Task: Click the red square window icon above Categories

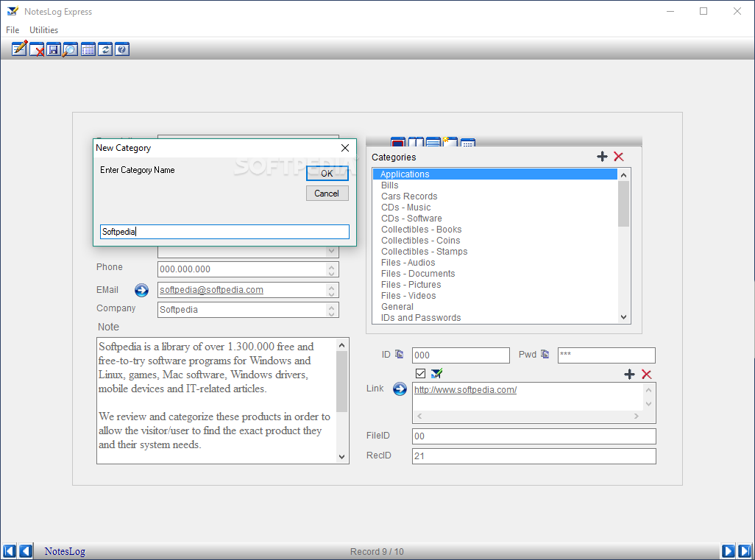Action: [x=398, y=142]
